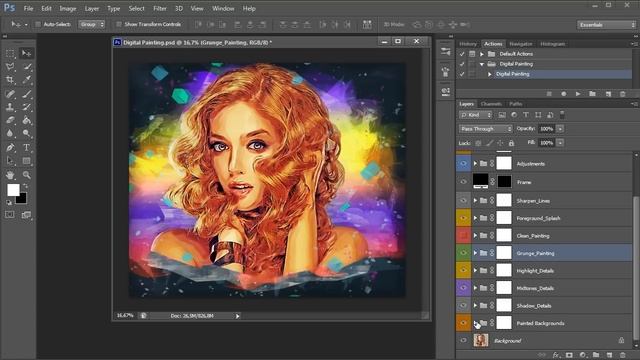This screenshot has height=360, width=640.
Task: Switch to the Navigator tab
Action: [x=521, y=44]
